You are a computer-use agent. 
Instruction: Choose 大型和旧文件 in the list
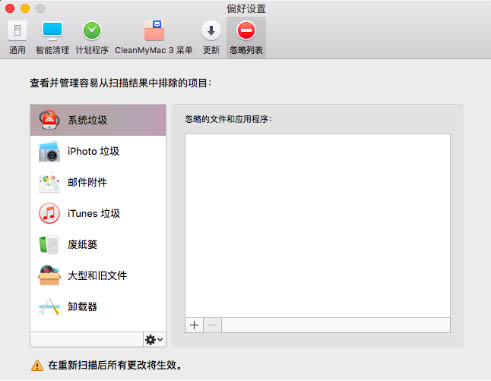[98, 275]
